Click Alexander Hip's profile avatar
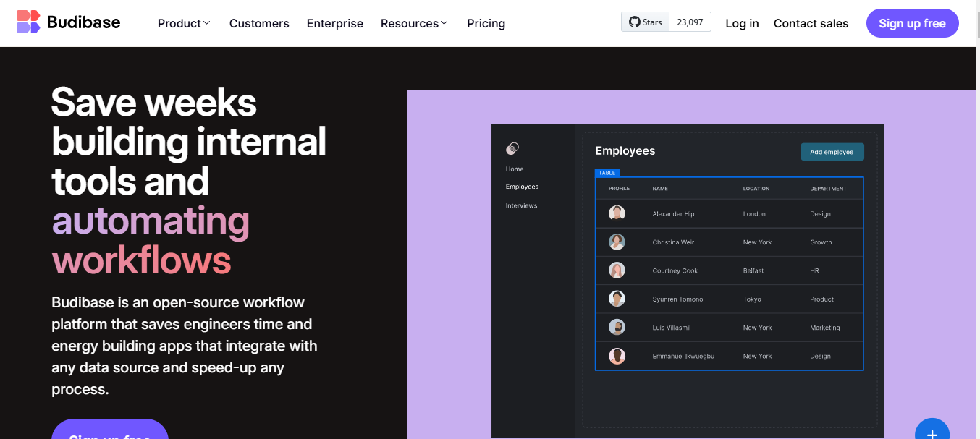This screenshot has height=439, width=980. (617, 213)
